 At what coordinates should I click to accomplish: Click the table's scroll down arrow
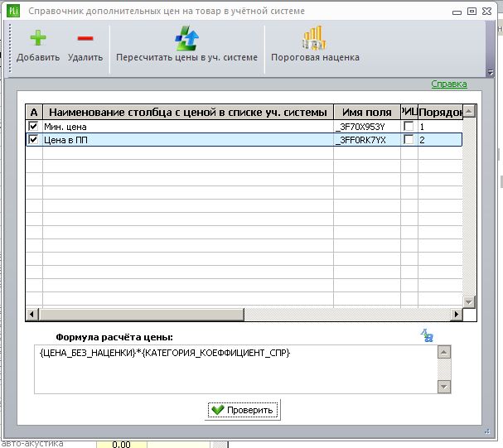pos(469,301)
